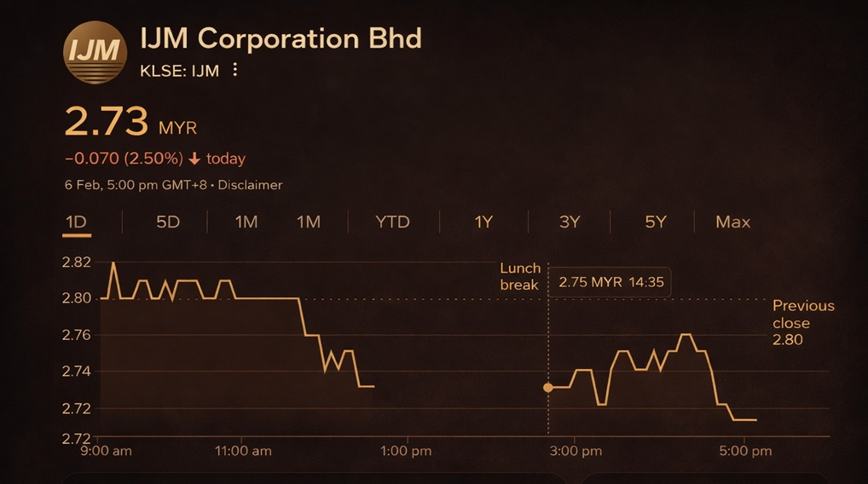The height and width of the screenshot is (484, 868).
Task: Switch to the 5D chart range
Action: pyautogui.click(x=168, y=222)
